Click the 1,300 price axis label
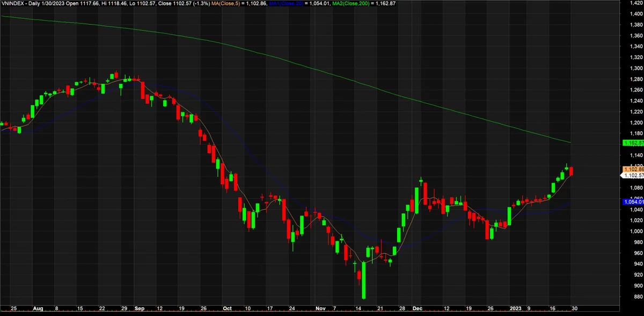The height and width of the screenshot is (316, 644). (635, 68)
